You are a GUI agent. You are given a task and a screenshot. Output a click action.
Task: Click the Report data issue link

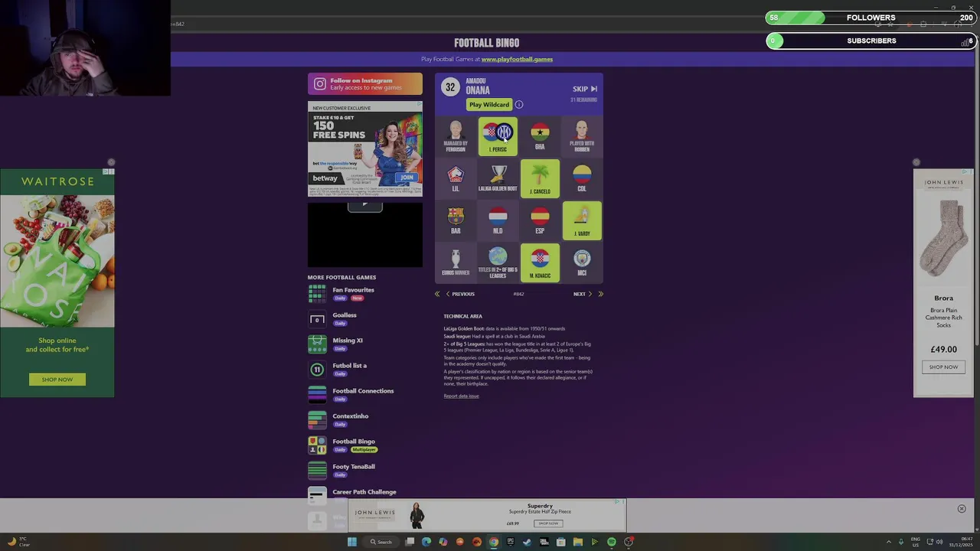(461, 396)
